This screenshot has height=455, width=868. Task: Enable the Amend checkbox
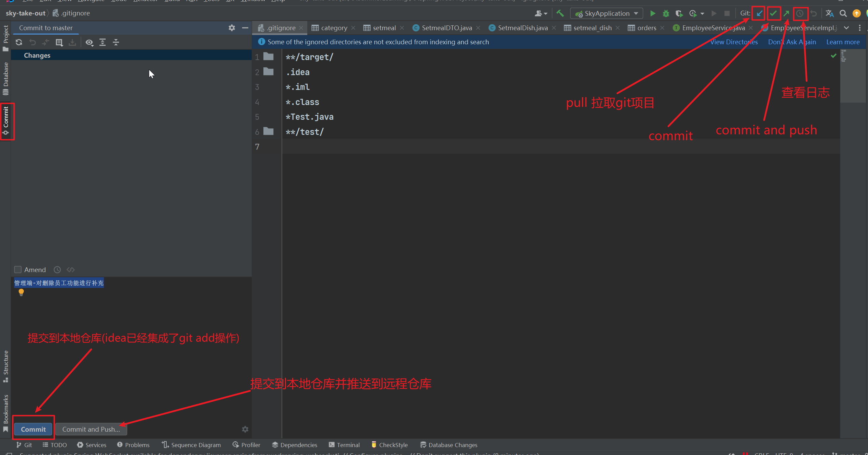point(18,270)
